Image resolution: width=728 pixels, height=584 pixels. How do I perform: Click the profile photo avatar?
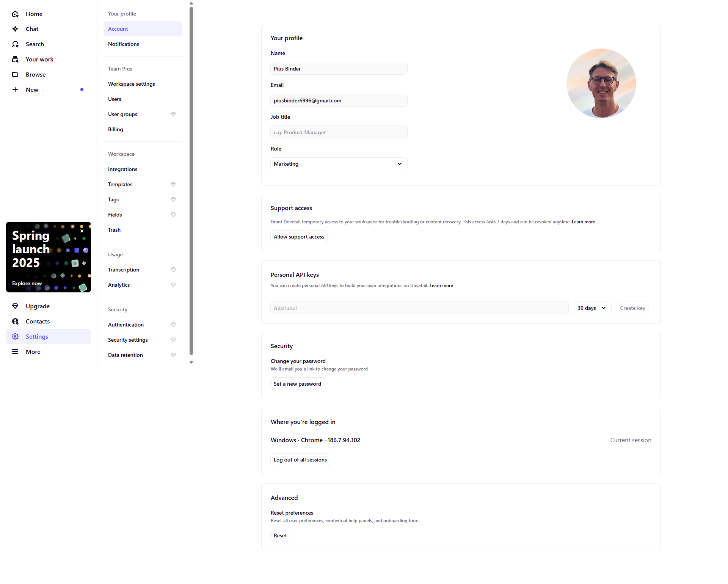pos(601,83)
